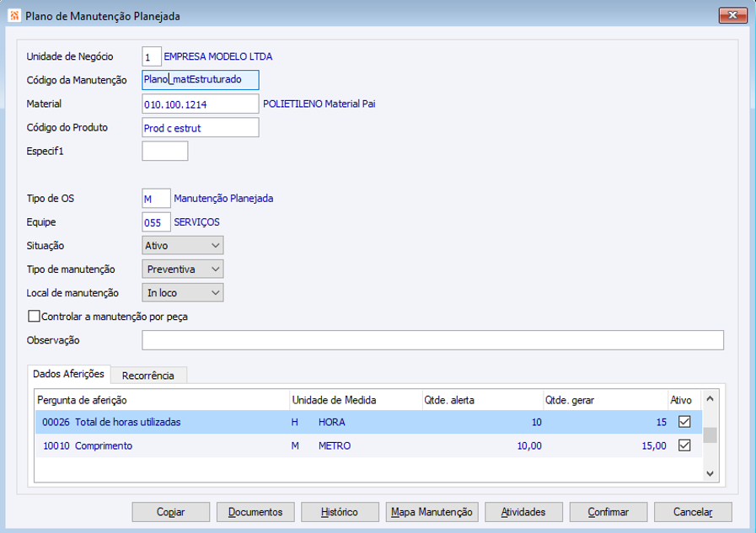This screenshot has height=533, width=756.
Task: Open the Situação dropdown
Action: pos(183,246)
